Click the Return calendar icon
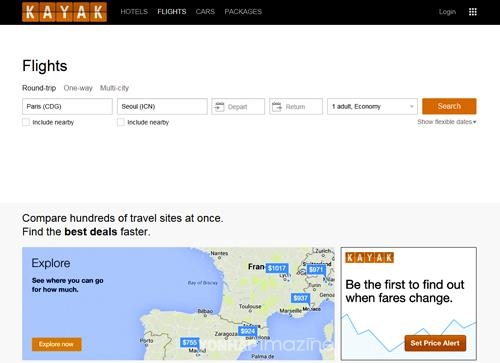Screen dimensions: 500x363 [277, 107]
